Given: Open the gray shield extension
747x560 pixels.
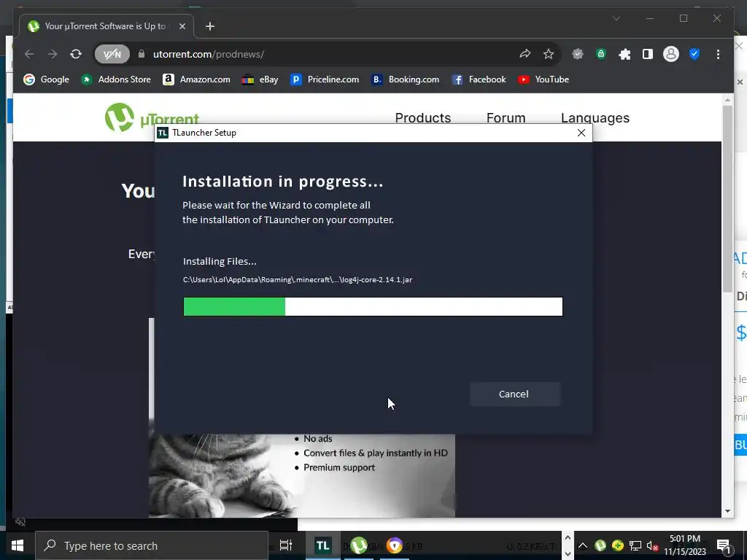Looking at the screenshot, I should tap(578, 54).
